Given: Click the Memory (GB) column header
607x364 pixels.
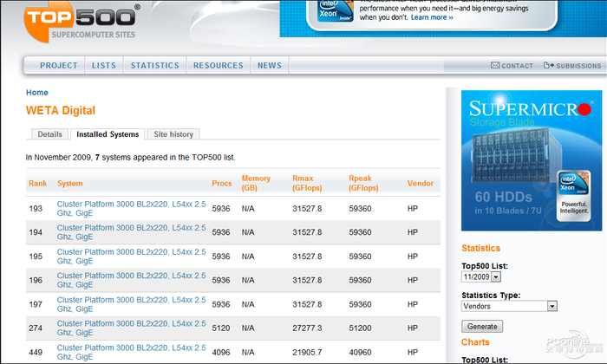Looking at the screenshot, I should (256, 183).
